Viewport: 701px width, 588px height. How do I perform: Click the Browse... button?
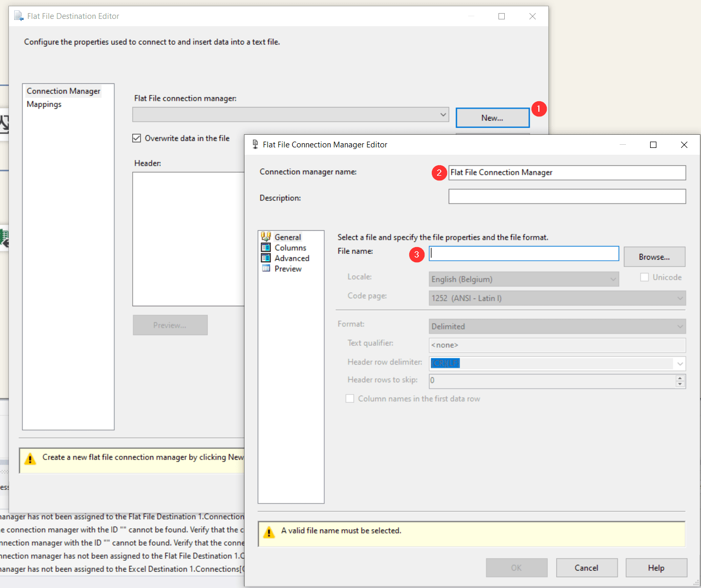(654, 257)
